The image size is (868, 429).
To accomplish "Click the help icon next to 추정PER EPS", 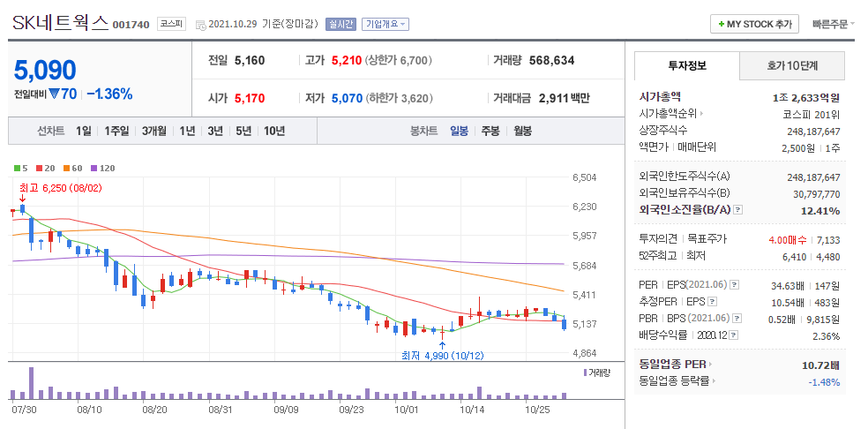I will 713,302.
